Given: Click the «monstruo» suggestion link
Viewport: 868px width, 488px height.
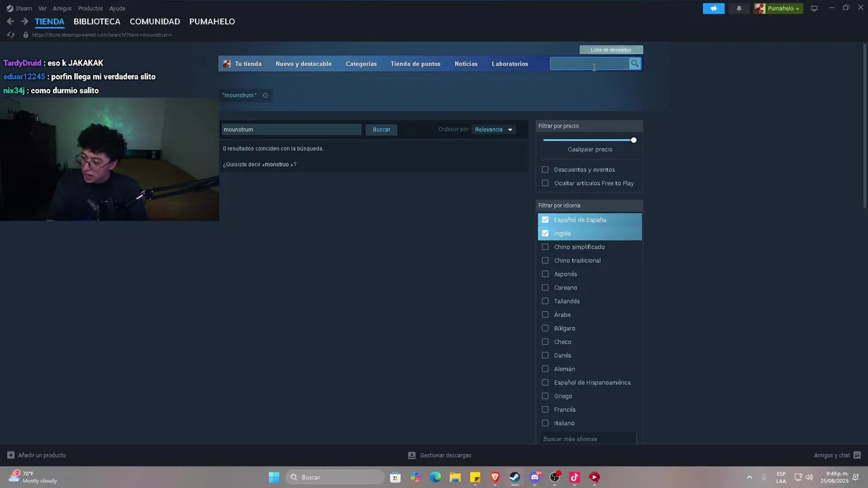Looking at the screenshot, I should tap(279, 165).
